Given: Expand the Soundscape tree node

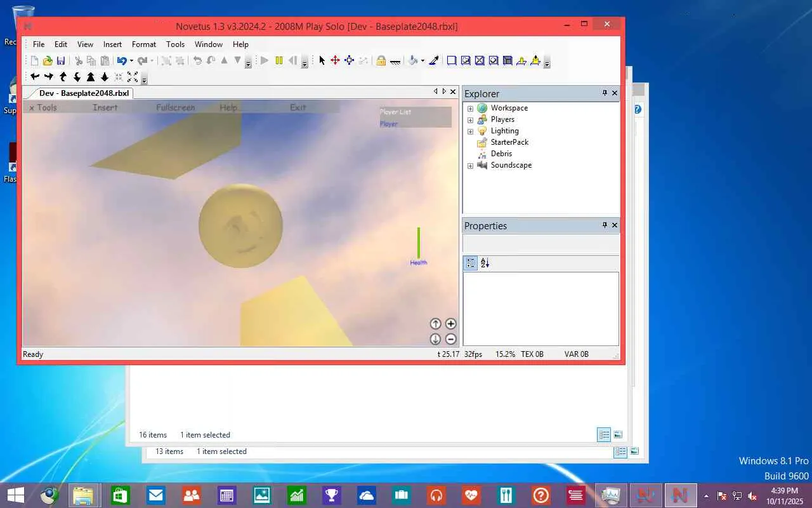Looking at the screenshot, I should coord(470,165).
